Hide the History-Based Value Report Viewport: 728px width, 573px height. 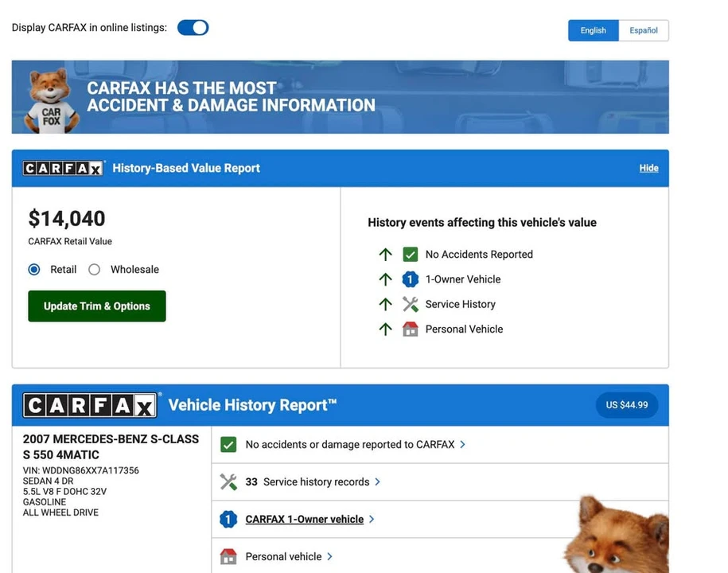coord(648,168)
